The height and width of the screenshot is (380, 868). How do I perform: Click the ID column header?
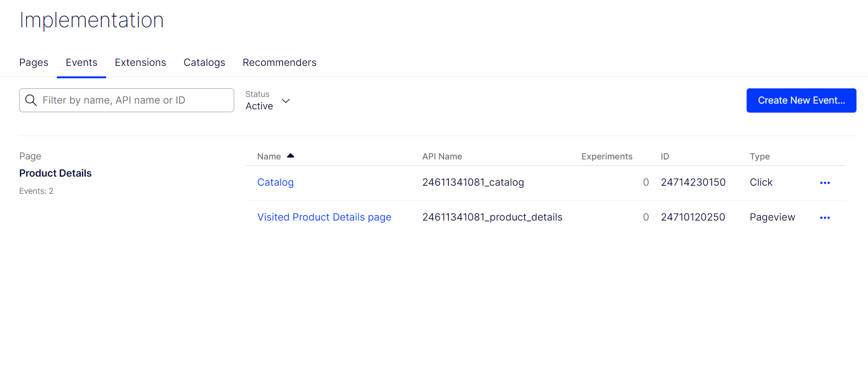(664, 157)
